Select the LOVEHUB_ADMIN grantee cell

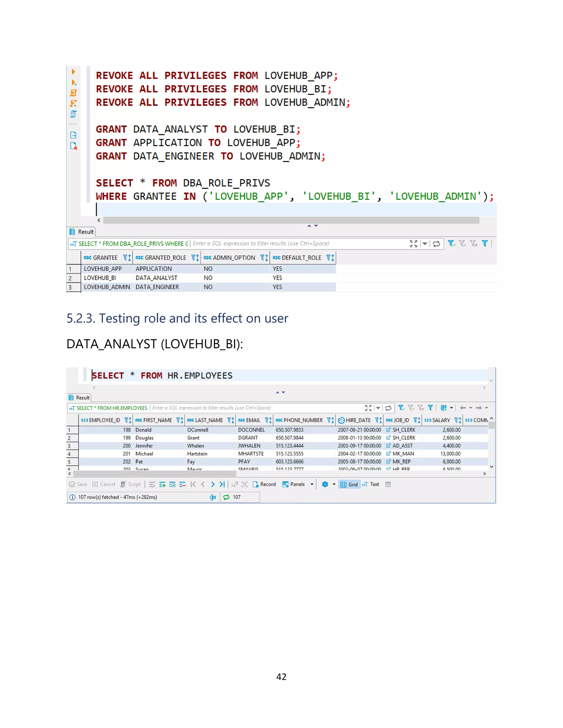(x=107, y=287)
